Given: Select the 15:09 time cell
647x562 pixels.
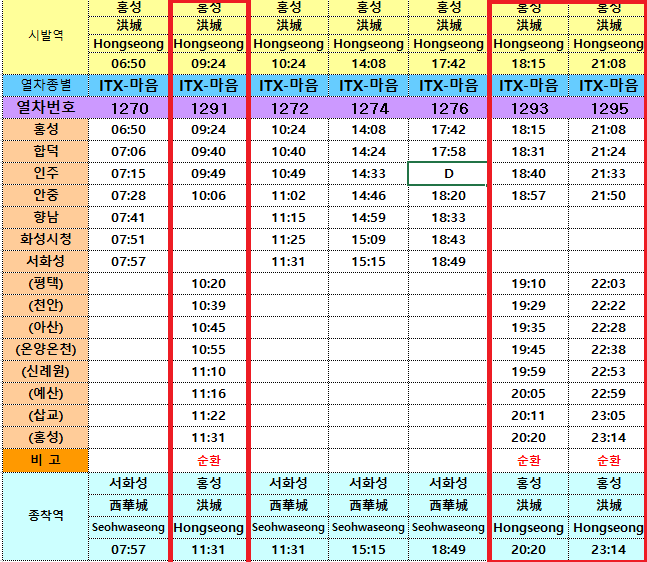Looking at the screenshot, I should pos(369,239).
